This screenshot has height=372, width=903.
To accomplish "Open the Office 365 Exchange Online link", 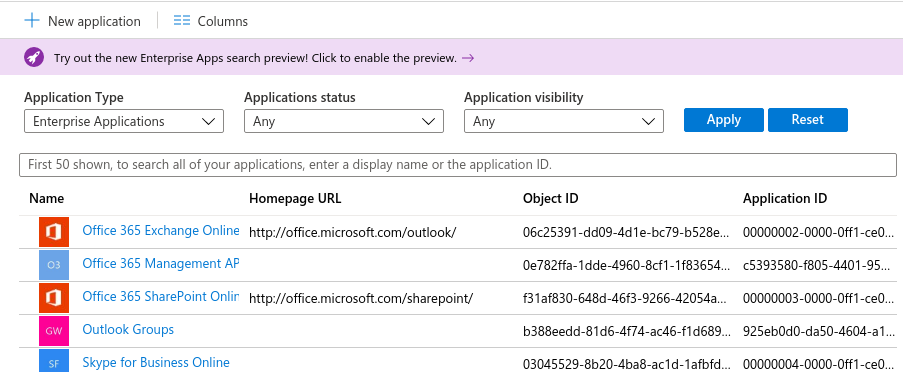I will click(161, 230).
